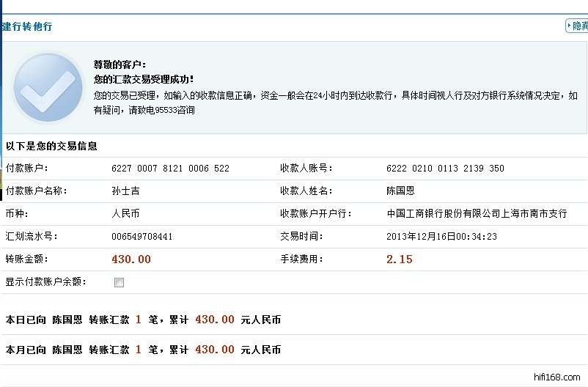
Task: Click the transfer amount 430.00 beside 转账金额
Action: point(131,259)
